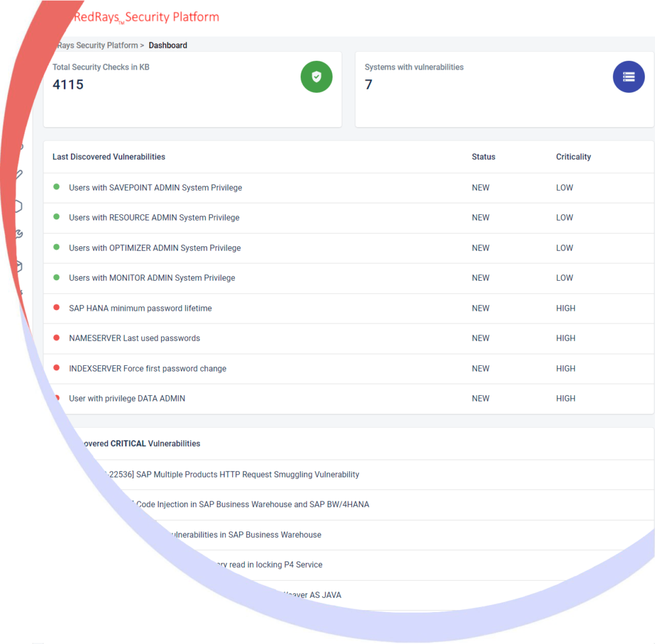Click HIGH criticality in INDEXSERVER row

click(565, 368)
